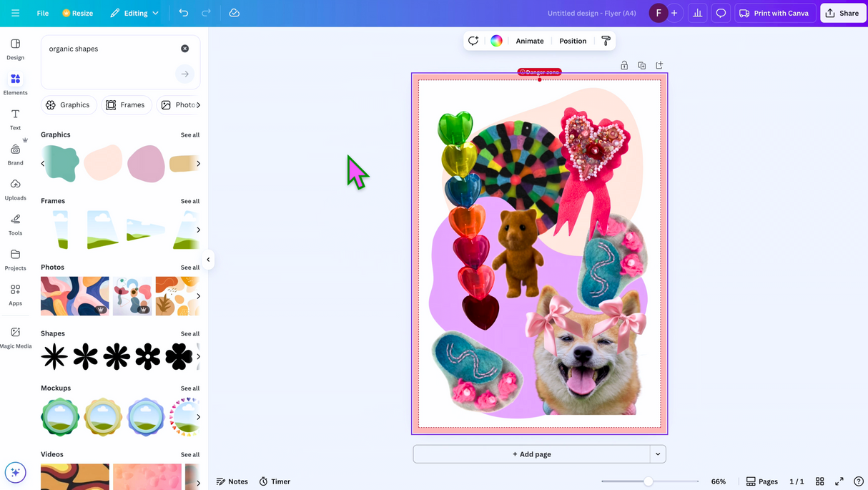Switch to grid view of pages
Screen dimensions: 868x490
tap(820, 481)
